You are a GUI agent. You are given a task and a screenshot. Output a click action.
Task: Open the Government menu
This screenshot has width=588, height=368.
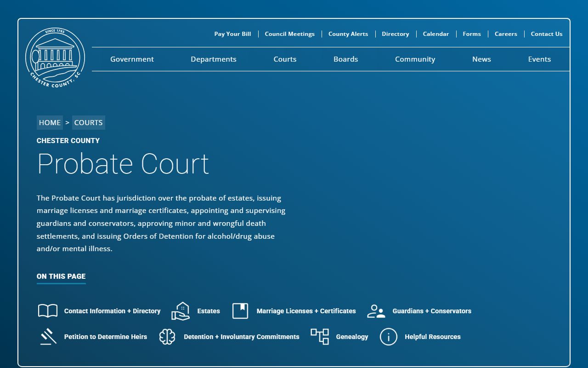132,59
